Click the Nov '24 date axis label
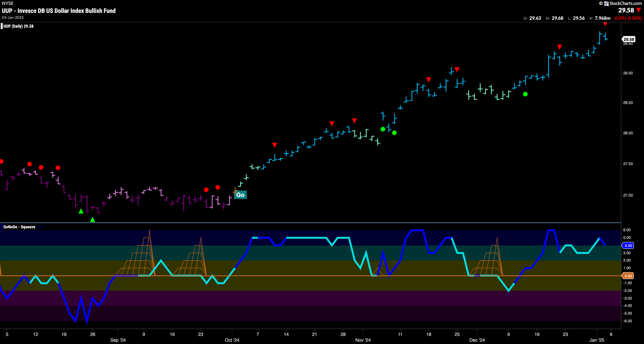 363,340
